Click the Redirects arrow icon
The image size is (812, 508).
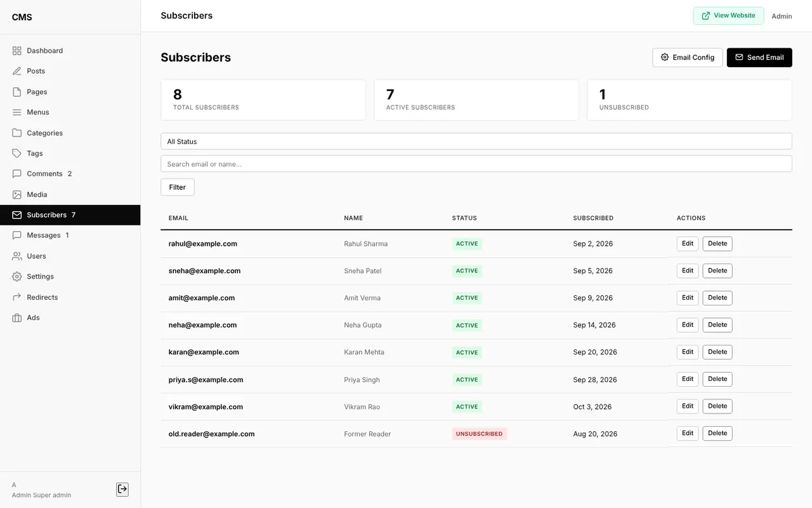(x=17, y=297)
